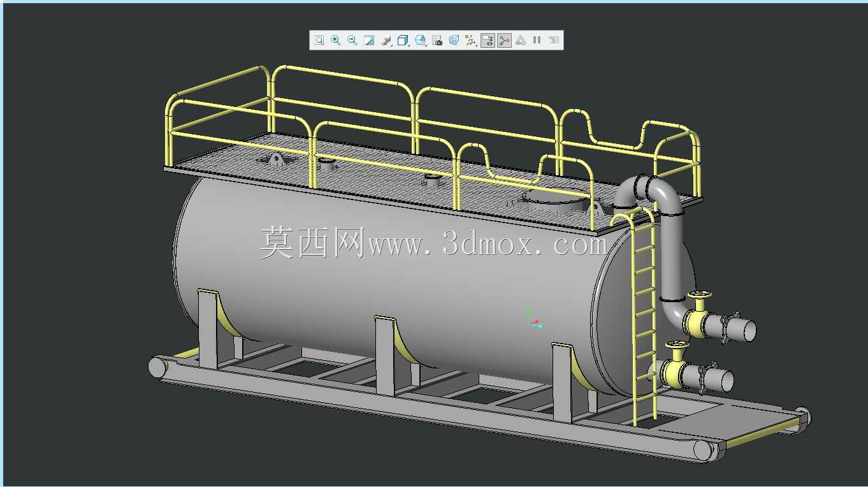
Task: Click the Zoom Out magnifier icon
Action: [352, 40]
